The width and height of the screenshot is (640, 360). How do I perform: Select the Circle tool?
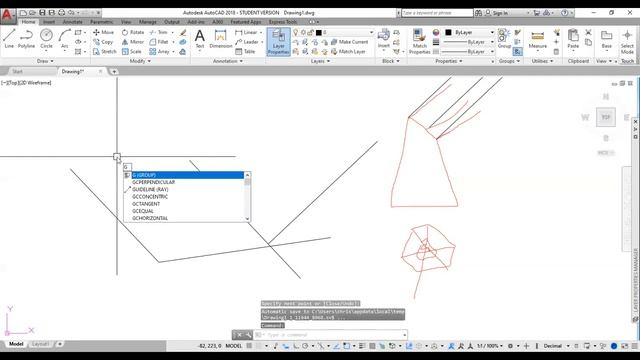pos(46,39)
